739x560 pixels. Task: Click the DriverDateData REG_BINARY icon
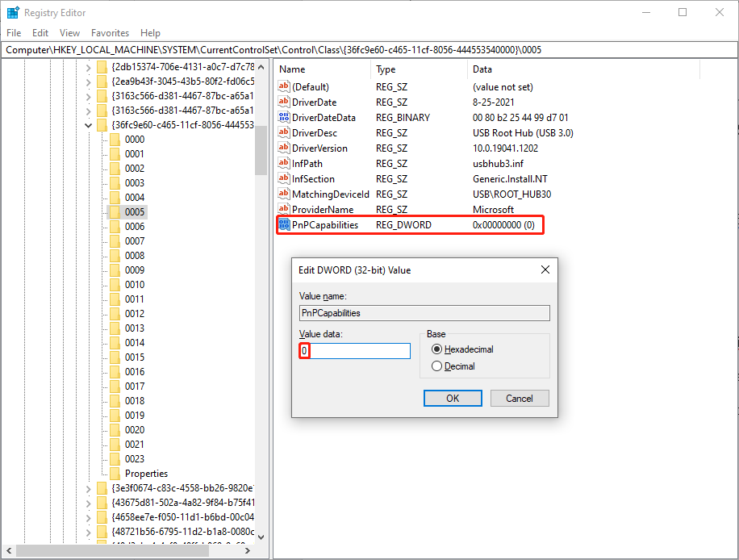(284, 117)
